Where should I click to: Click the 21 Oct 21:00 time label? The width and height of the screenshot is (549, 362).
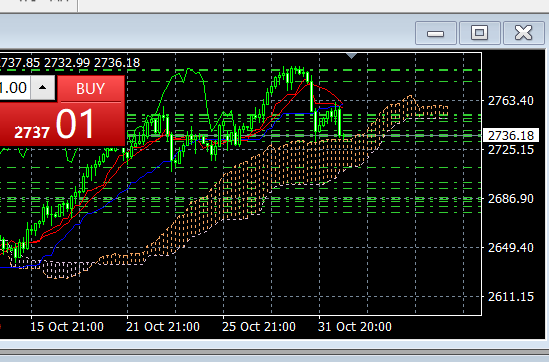163,327
